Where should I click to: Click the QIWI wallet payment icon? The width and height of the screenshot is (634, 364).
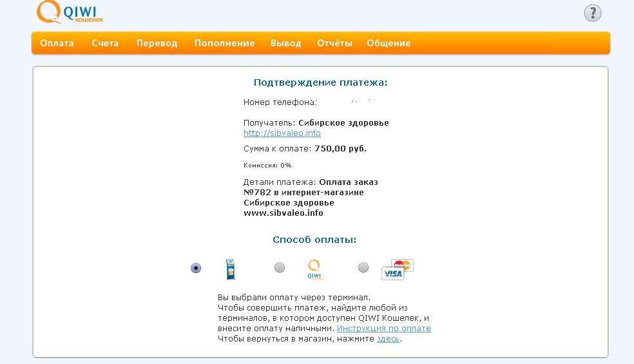coord(314,270)
